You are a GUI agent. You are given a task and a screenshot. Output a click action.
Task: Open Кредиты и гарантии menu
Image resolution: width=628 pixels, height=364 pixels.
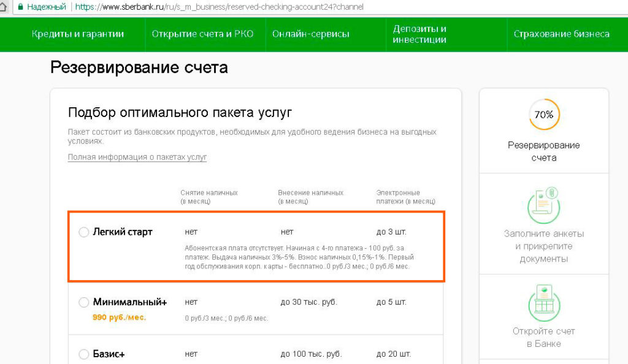(78, 34)
